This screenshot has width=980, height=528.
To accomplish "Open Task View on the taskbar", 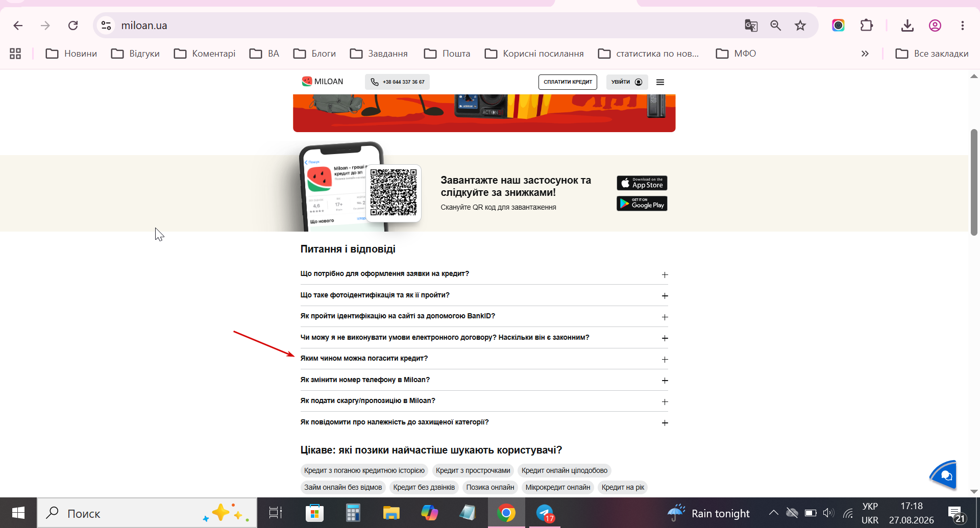I will (276, 513).
